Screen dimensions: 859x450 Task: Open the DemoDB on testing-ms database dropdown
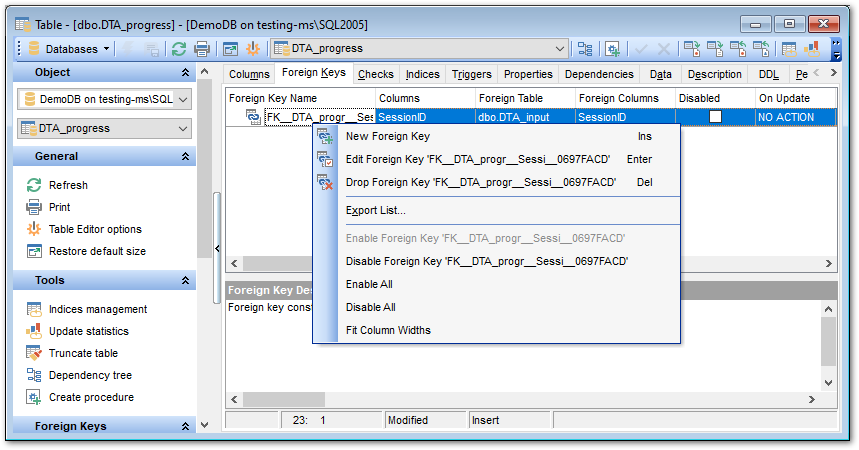pos(183,99)
